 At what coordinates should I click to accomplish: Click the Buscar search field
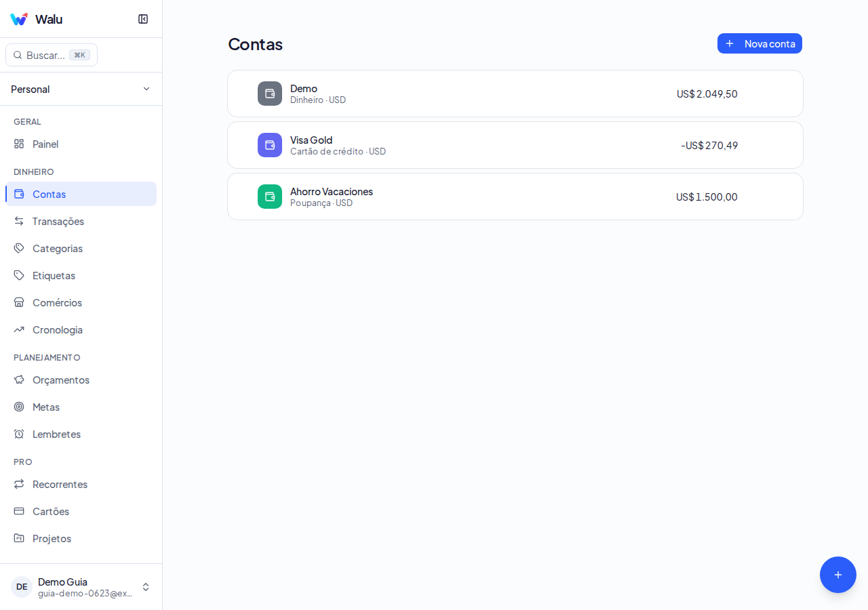point(52,55)
